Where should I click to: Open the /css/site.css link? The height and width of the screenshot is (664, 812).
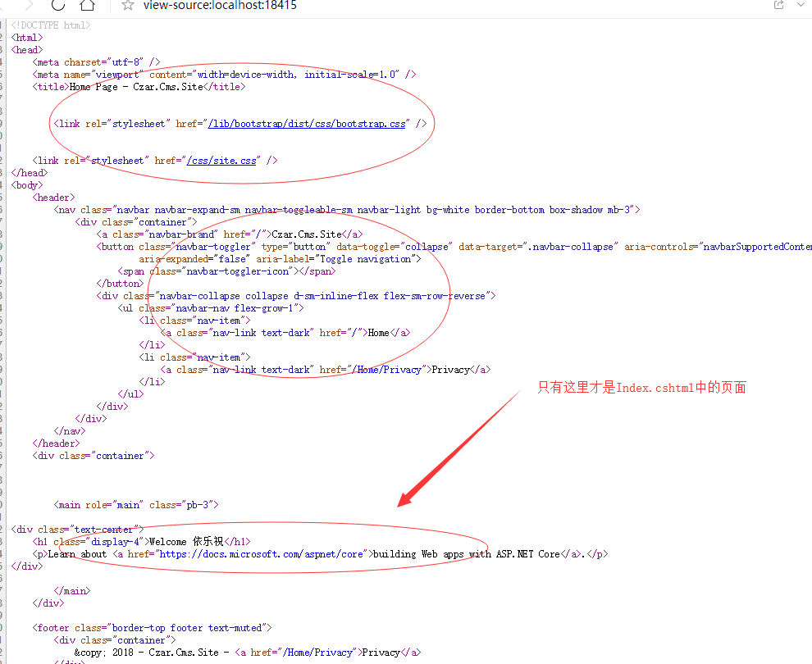(221, 161)
